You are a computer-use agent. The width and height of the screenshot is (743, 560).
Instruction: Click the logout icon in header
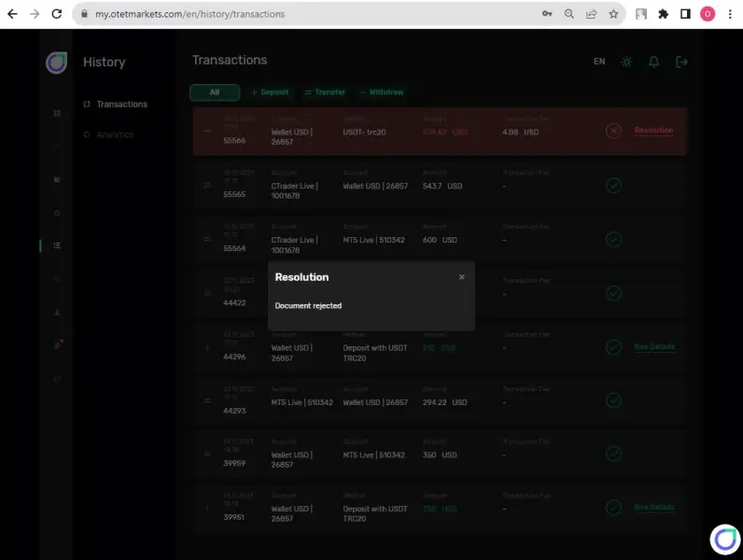pyautogui.click(x=681, y=62)
